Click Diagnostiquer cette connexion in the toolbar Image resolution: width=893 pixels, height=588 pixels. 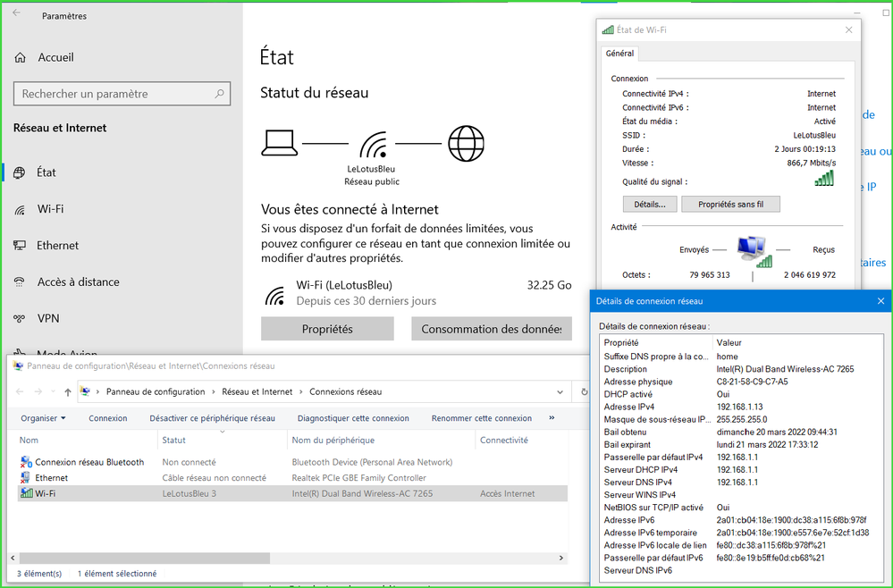[x=353, y=418]
